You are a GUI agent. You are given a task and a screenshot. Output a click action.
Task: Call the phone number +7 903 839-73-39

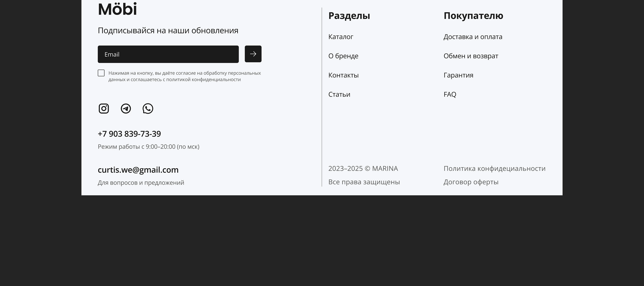pos(129,134)
